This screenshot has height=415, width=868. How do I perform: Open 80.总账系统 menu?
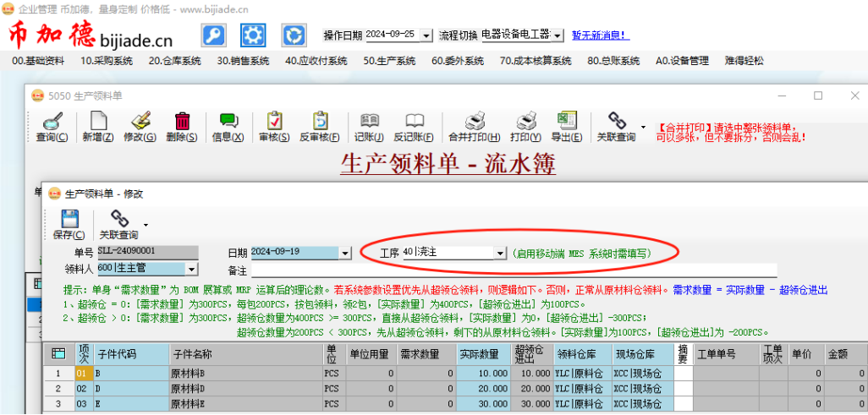(x=613, y=61)
